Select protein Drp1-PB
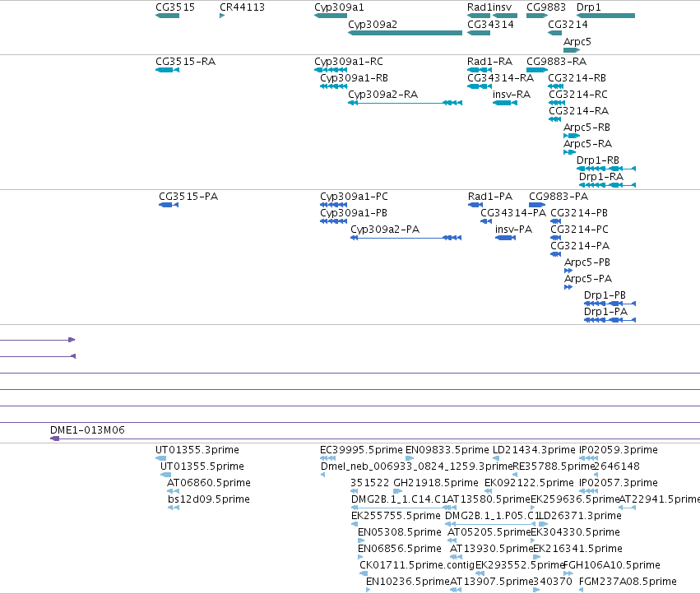The height and width of the screenshot is (594, 700). tap(605, 295)
